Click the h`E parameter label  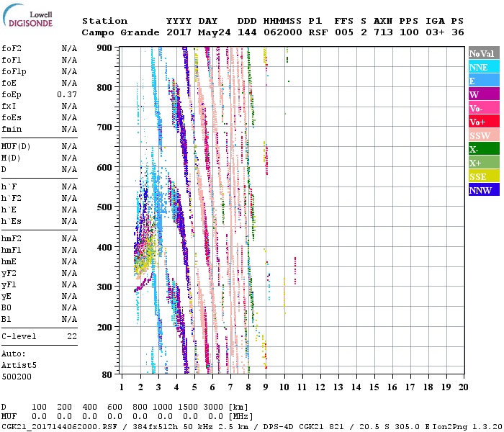coord(9,210)
